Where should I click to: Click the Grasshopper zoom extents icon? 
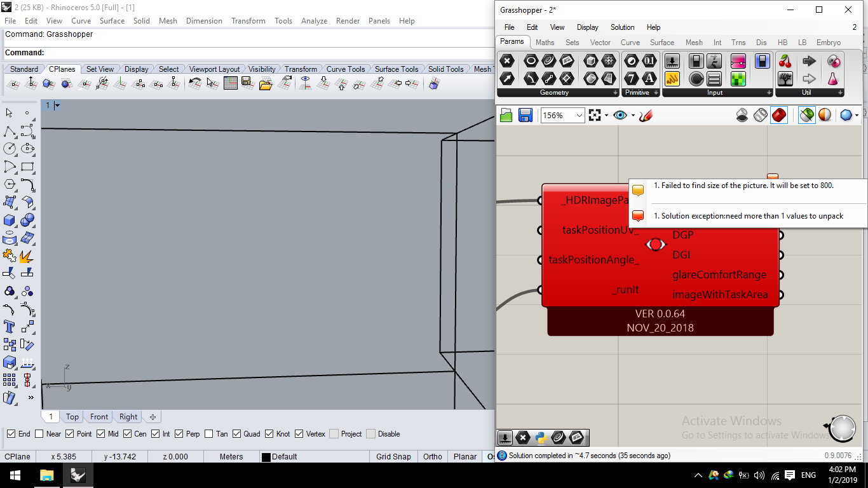click(595, 115)
